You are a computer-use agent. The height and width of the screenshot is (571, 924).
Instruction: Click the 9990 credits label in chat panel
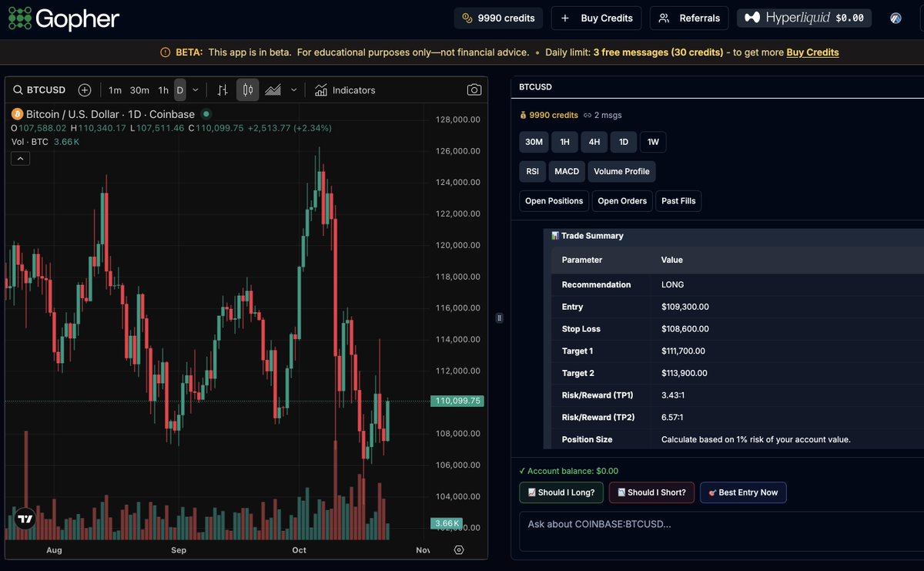[x=549, y=115]
